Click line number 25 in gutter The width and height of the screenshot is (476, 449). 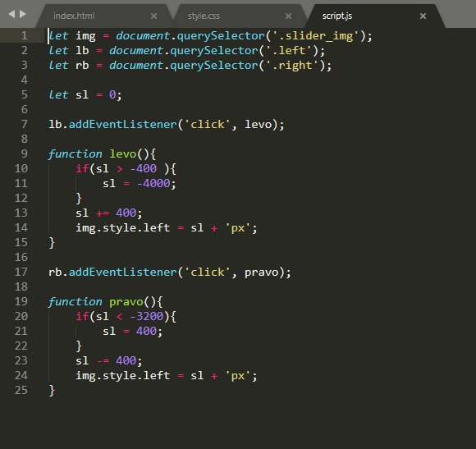pos(21,390)
